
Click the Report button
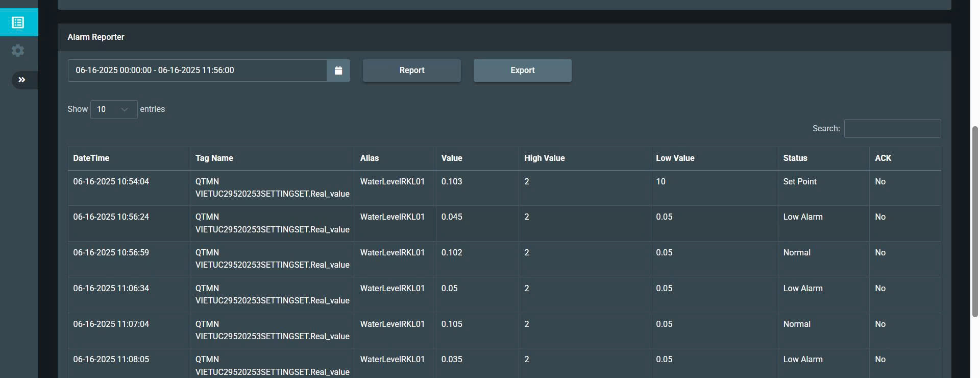411,70
